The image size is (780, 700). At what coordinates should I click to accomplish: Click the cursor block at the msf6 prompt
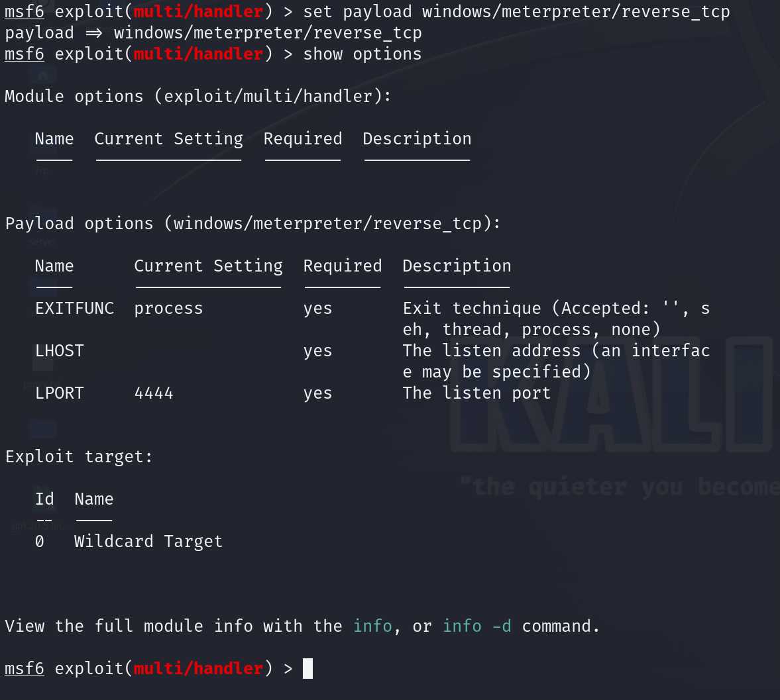point(308,668)
